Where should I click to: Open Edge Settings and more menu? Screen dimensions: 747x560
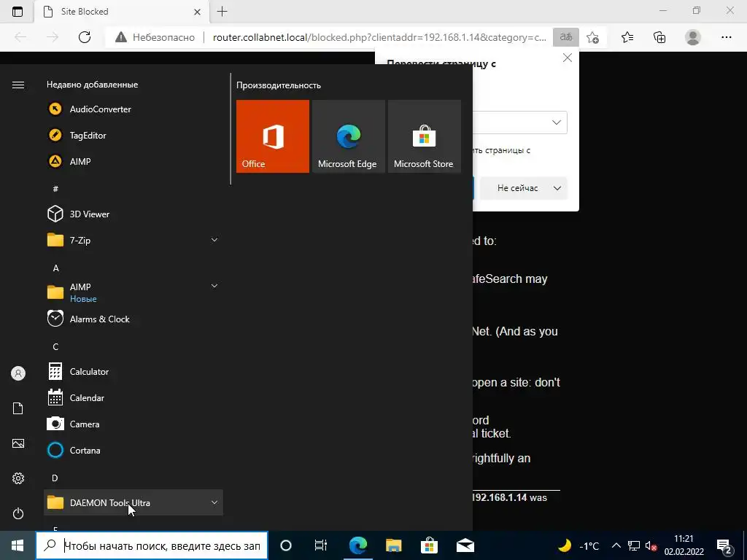[x=727, y=37]
